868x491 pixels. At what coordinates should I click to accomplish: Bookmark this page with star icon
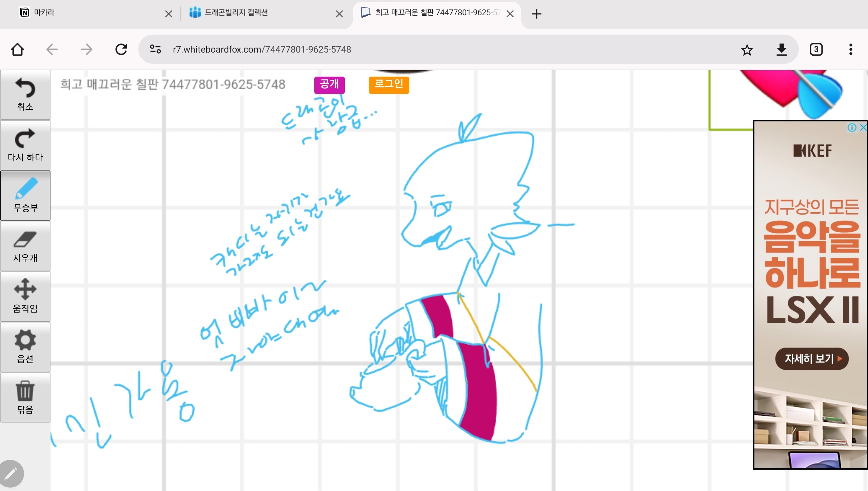pos(747,50)
